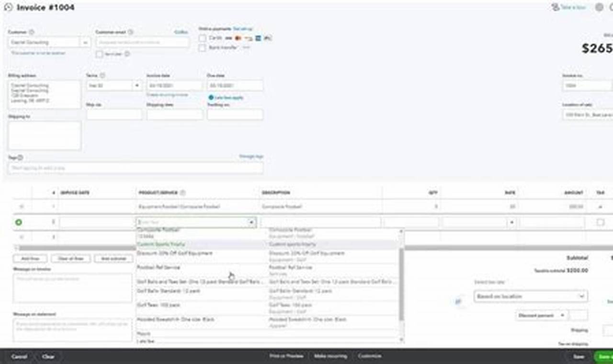Enable the Cards online payment checkbox
The width and height of the screenshot is (613, 364).
coord(203,38)
